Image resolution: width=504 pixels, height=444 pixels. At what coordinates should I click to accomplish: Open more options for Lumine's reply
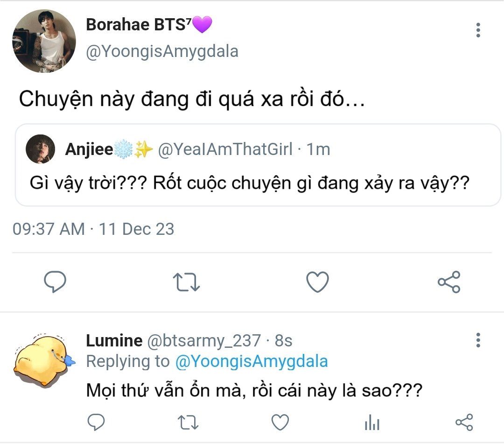pos(478,340)
